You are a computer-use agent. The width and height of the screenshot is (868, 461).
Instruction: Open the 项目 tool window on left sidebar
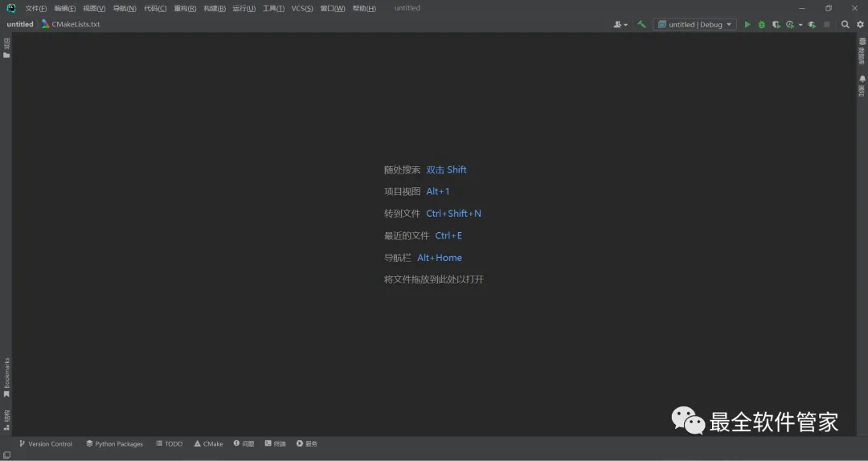(x=6, y=47)
